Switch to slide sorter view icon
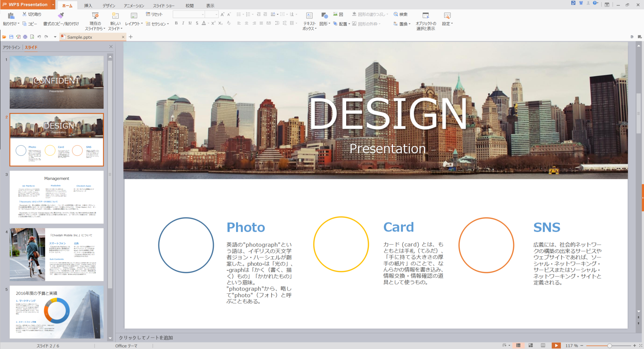The width and height of the screenshot is (644, 349). click(531, 345)
